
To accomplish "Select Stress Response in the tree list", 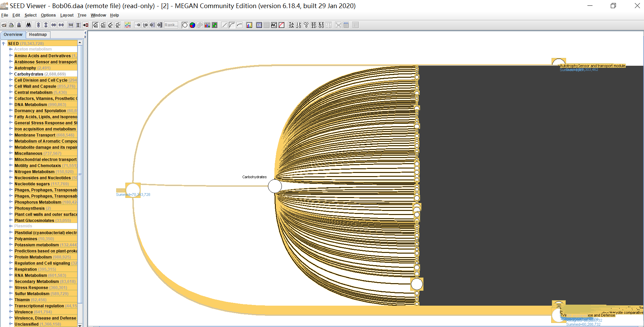I will tap(31, 288).
